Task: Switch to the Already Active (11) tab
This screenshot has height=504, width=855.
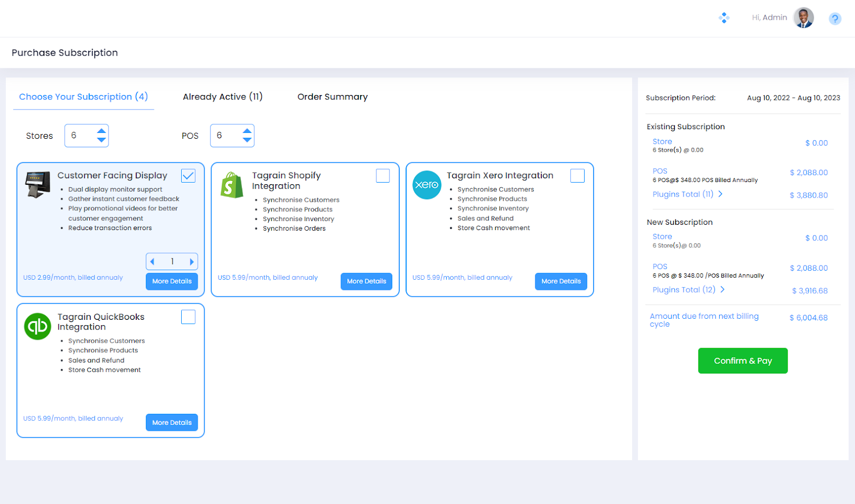Action: pyautogui.click(x=222, y=97)
